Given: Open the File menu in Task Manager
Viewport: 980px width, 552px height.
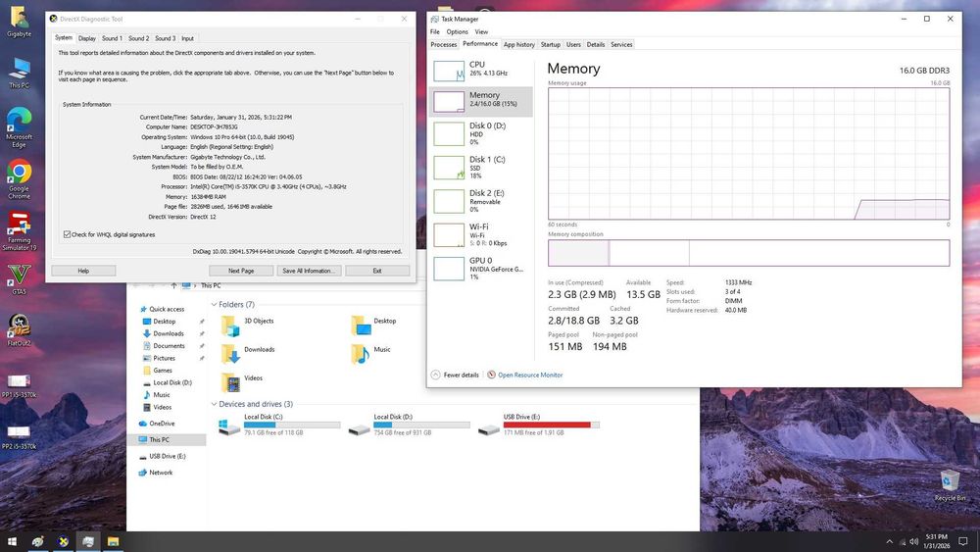Looking at the screenshot, I should point(435,32).
